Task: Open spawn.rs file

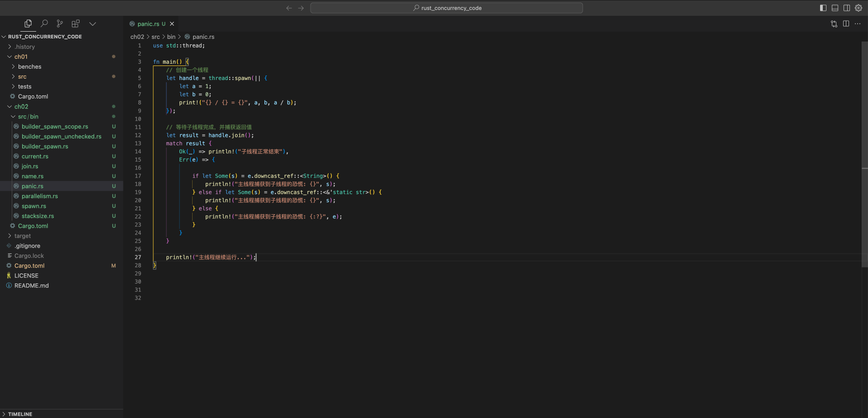Action: [61, 206]
